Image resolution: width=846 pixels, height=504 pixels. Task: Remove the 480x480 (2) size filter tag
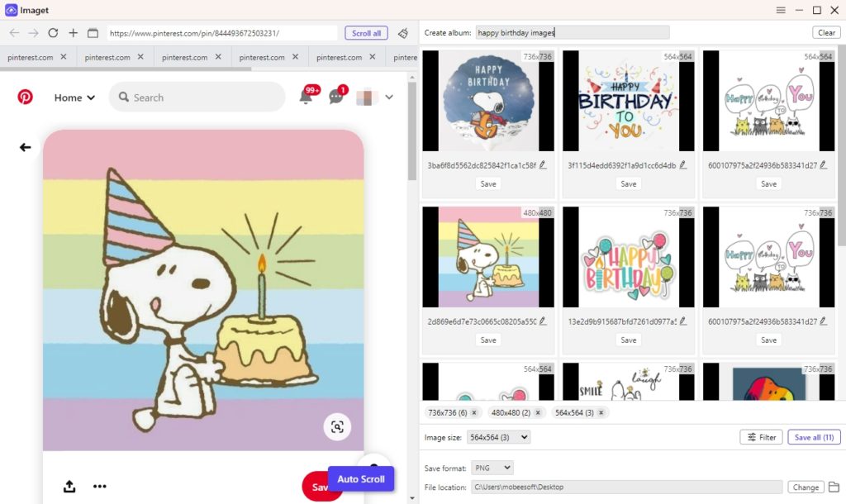[x=537, y=412]
